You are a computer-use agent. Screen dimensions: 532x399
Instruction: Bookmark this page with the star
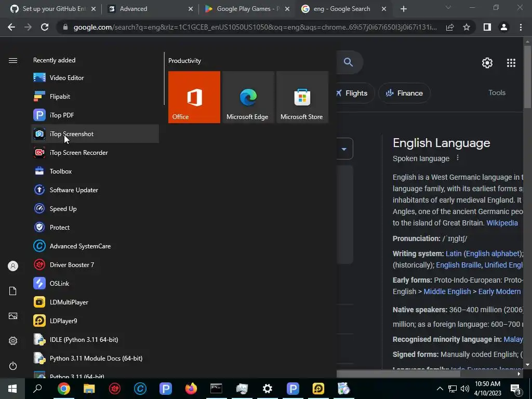point(467,27)
